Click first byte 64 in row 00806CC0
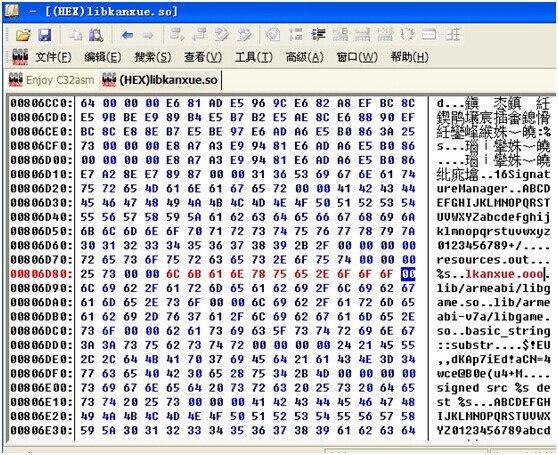 tap(88, 103)
